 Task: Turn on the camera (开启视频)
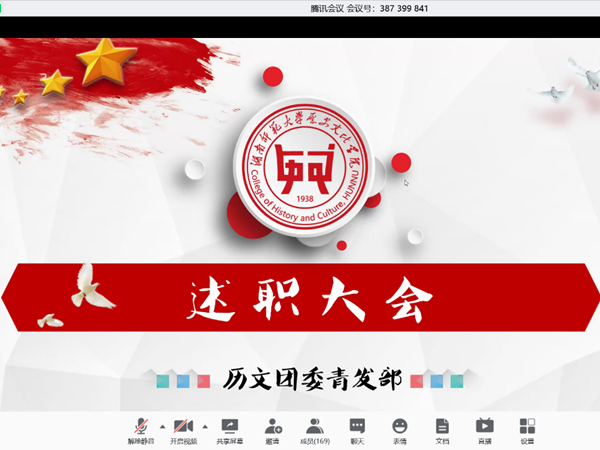[x=183, y=429]
